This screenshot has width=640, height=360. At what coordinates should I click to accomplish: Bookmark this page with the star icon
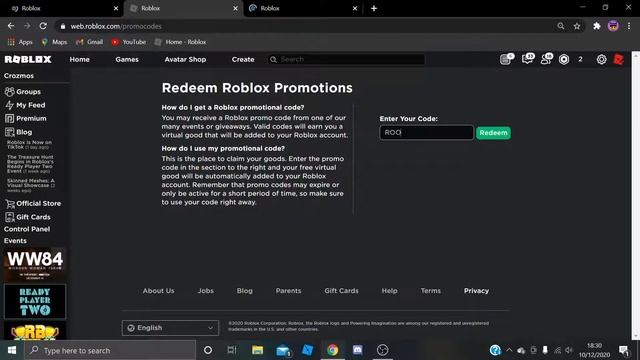click(x=577, y=26)
